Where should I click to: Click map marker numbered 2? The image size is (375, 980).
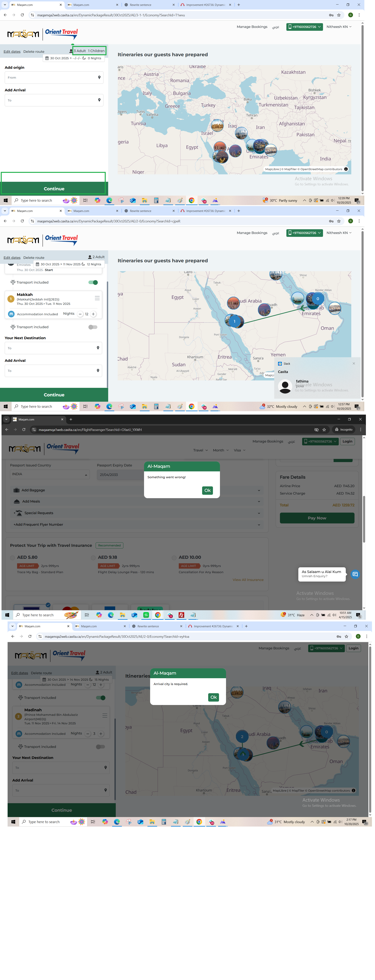coord(242,737)
